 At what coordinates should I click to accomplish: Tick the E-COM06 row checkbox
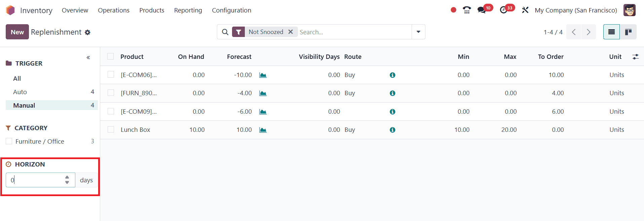tap(111, 74)
